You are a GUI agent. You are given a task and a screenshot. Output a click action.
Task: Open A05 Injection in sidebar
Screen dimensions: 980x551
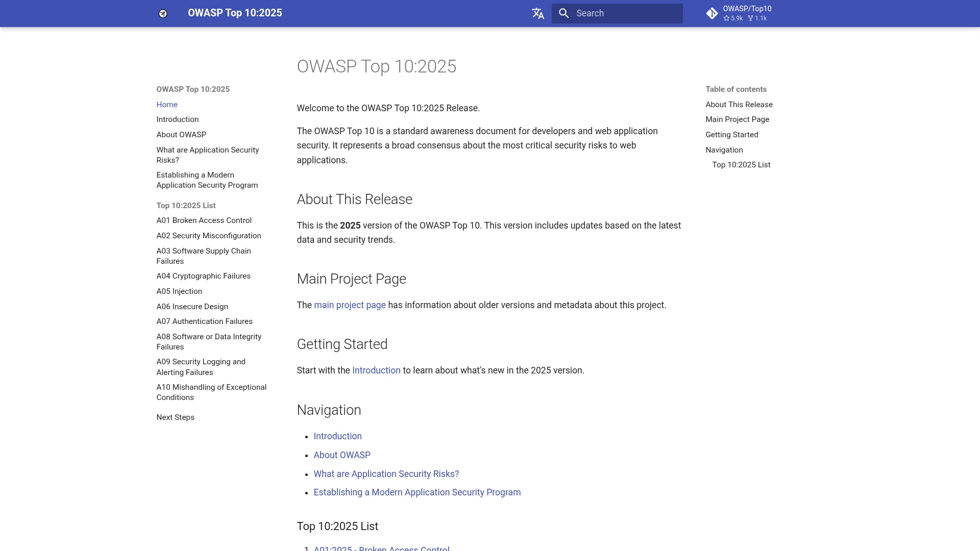point(179,291)
